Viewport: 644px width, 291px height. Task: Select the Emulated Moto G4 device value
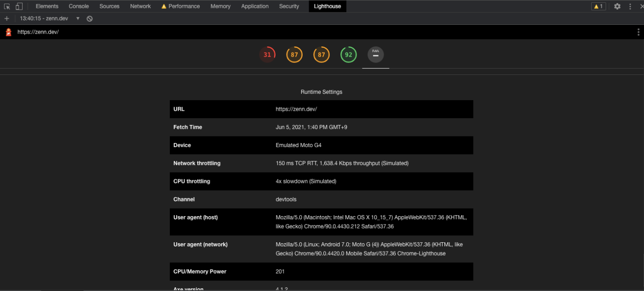[299, 145]
